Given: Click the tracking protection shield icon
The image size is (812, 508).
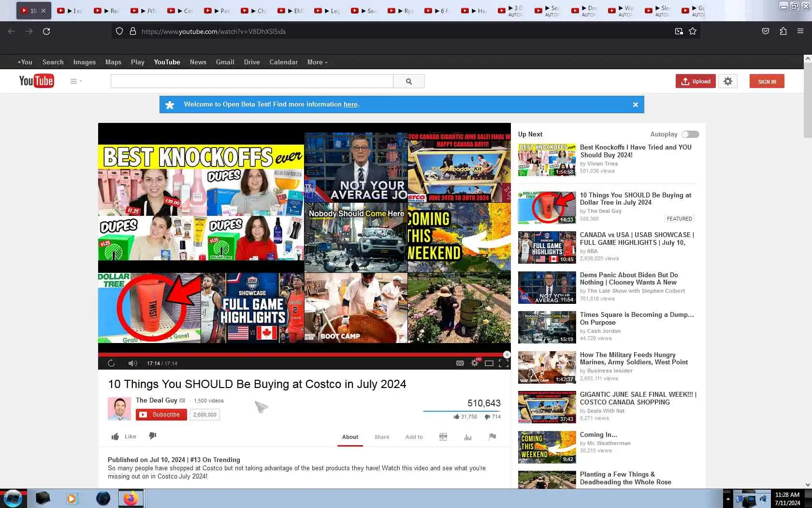Looking at the screenshot, I should tap(119, 31).
